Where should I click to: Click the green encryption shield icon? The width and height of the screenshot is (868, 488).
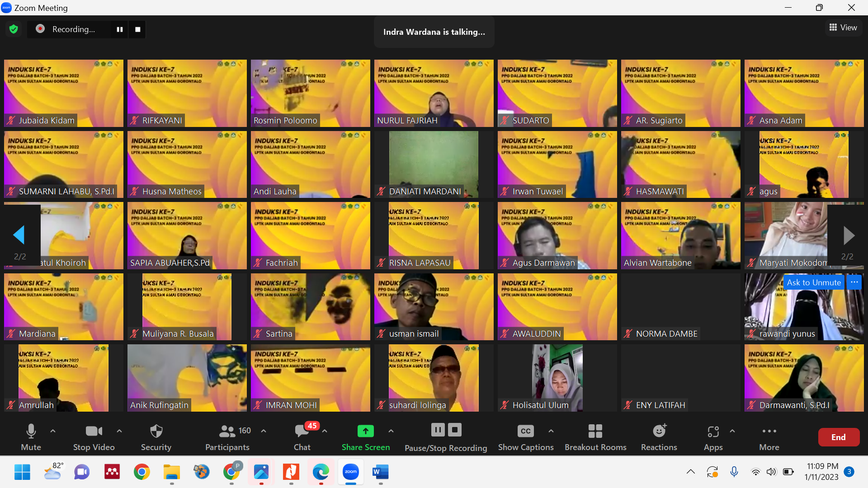[14, 29]
